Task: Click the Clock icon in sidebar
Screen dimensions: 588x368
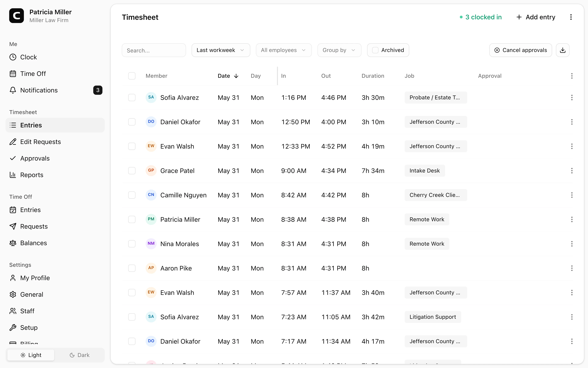Action: pyautogui.click(x=13, y=57)
